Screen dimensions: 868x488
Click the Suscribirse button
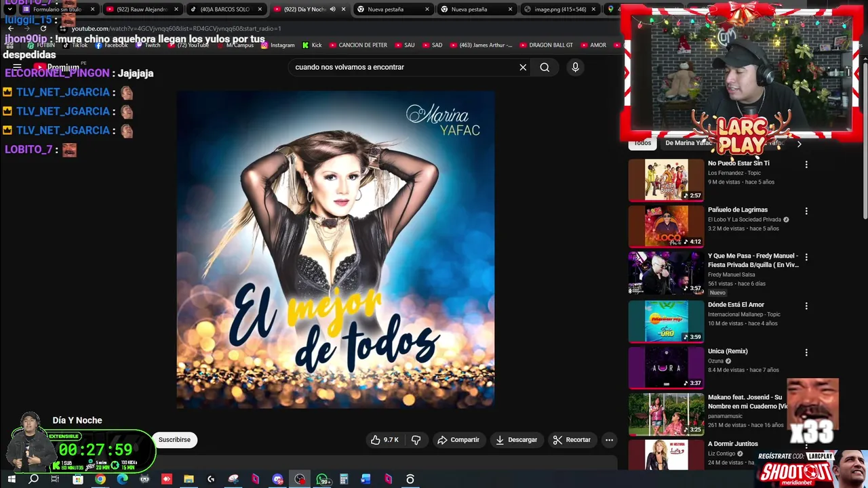point(174,440)
